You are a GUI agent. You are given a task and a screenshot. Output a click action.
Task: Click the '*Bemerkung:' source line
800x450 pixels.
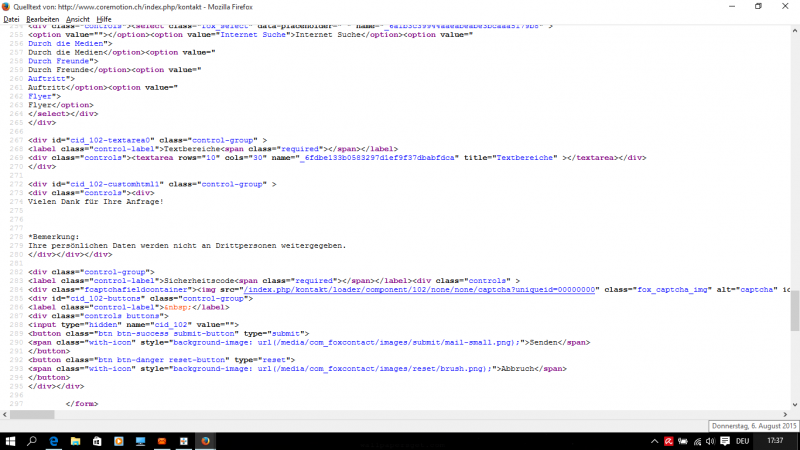54,237
